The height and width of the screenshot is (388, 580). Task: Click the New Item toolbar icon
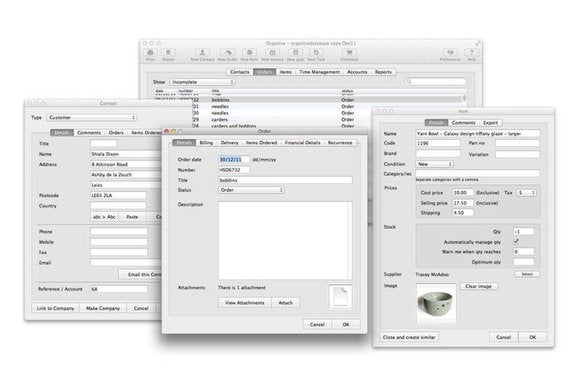tap(249, 54)
